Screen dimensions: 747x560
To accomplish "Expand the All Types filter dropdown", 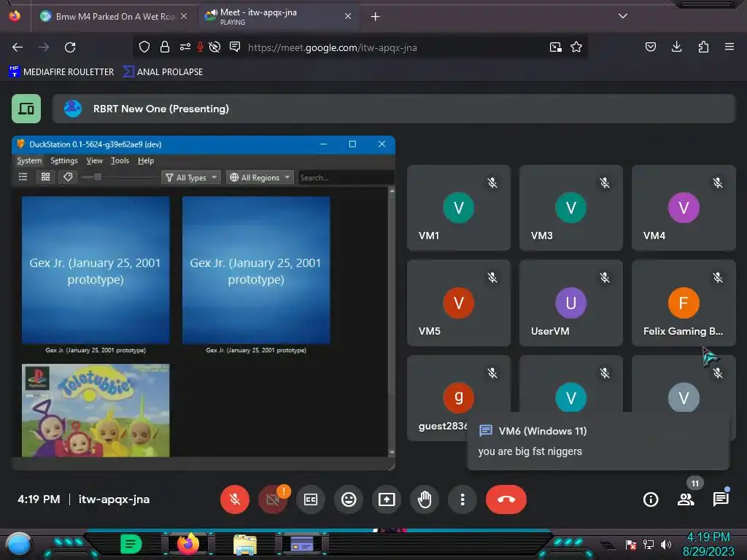I will (191, 178).
